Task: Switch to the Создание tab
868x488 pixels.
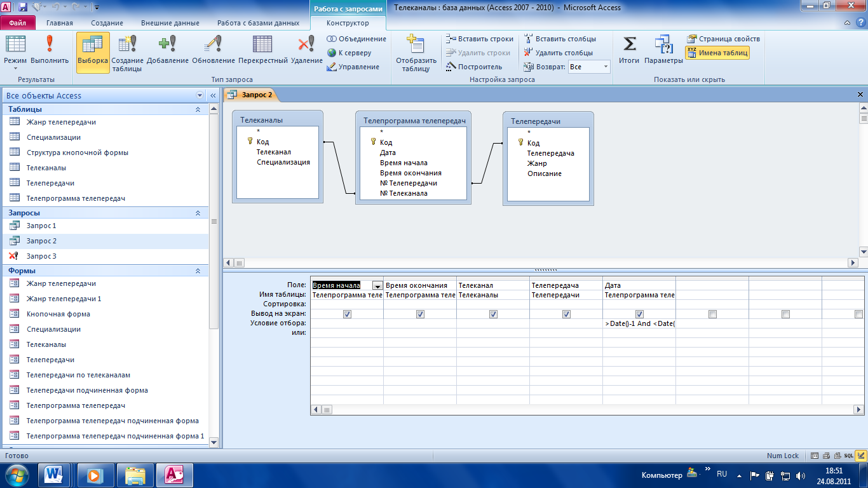Action: [x=107, y=23]
